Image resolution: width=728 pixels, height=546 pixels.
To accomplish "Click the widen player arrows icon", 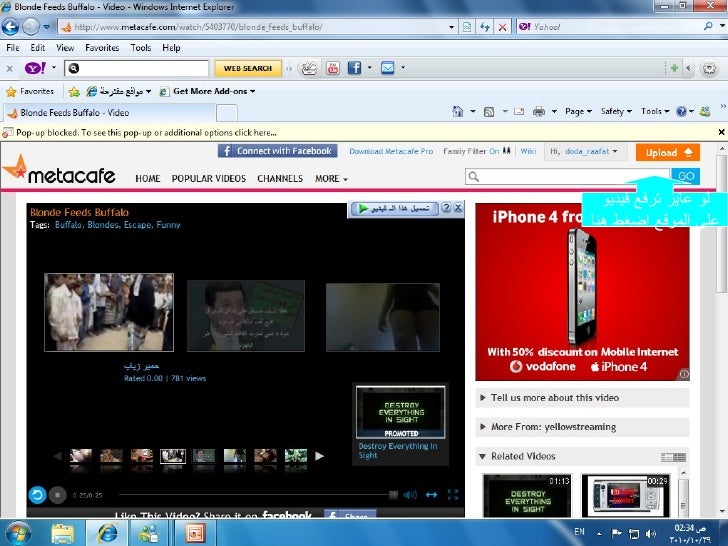I will click(x=431, y=495).
